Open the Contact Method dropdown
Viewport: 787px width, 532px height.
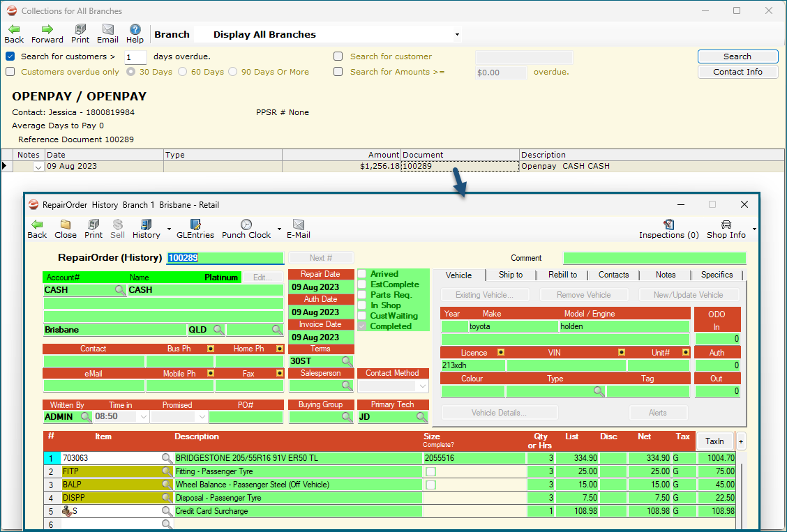[x=422, y=386]
